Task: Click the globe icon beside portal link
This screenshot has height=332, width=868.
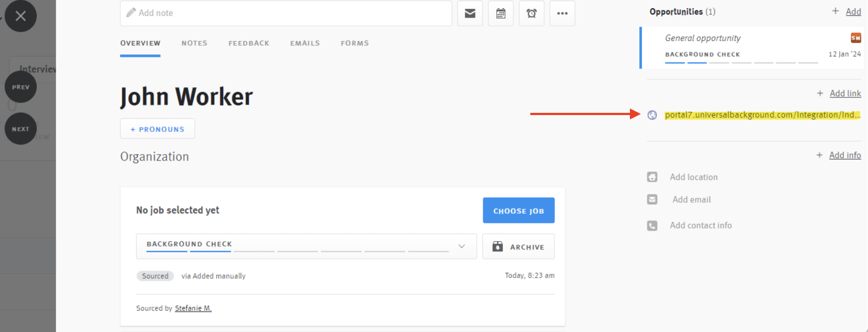Action: point(652,115)
